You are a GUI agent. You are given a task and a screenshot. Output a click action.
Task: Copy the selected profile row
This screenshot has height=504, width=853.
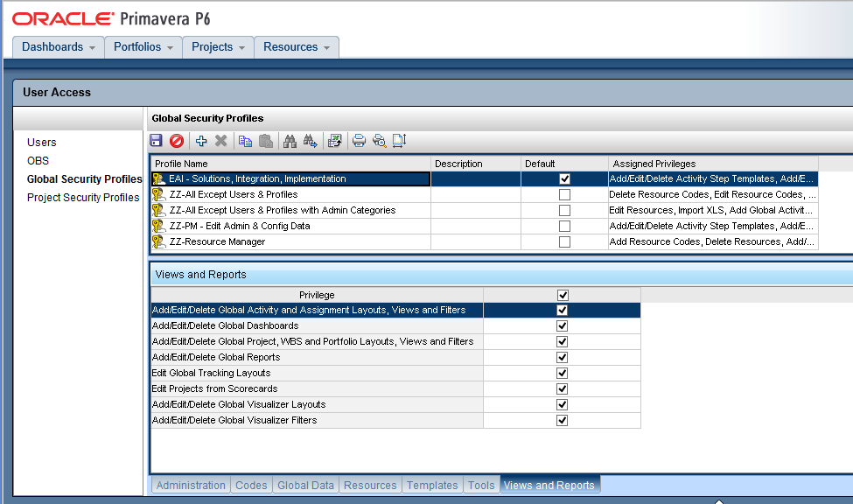click(245, 140)
